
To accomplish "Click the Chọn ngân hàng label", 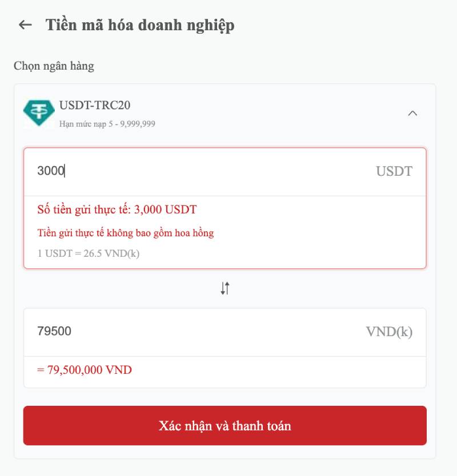I will pyautogui.click(x=54, y=66).
